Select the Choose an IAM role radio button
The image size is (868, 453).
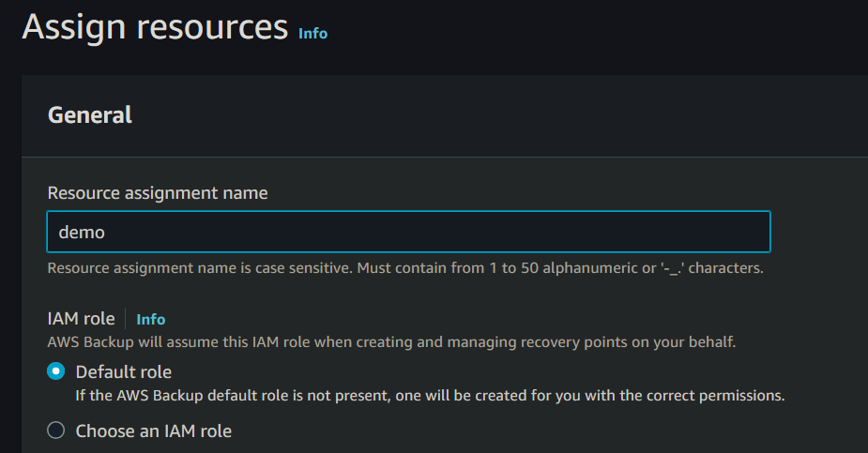pyautogui.click(x=56, y=430)
